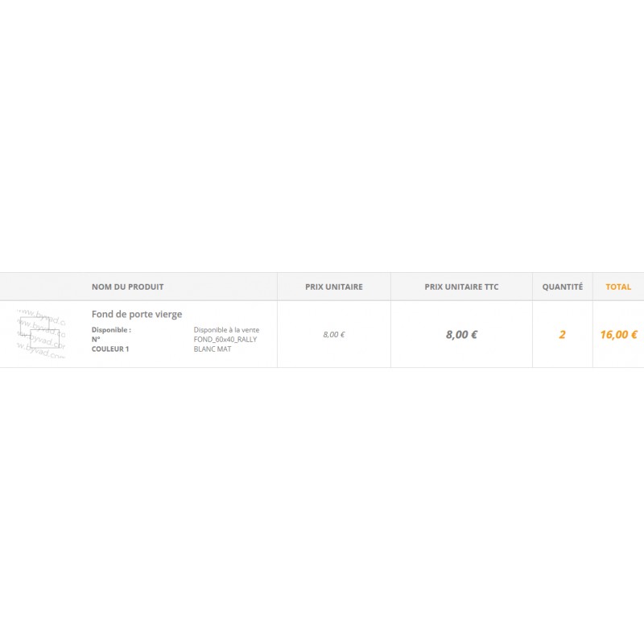
Task: Select the TOTAL column header
Action: [x=618, y=287]
